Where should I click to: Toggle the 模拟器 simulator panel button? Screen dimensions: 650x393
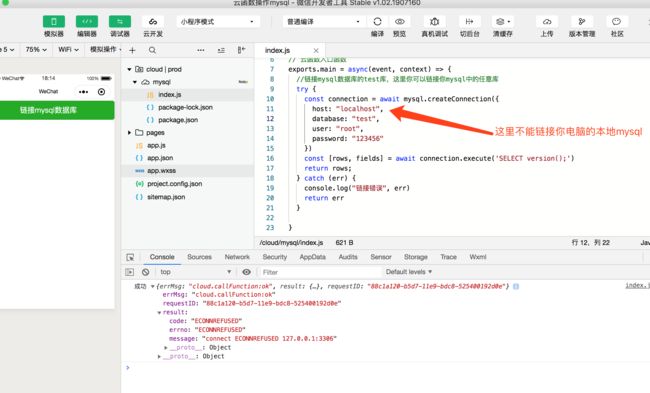click(54, 22)
